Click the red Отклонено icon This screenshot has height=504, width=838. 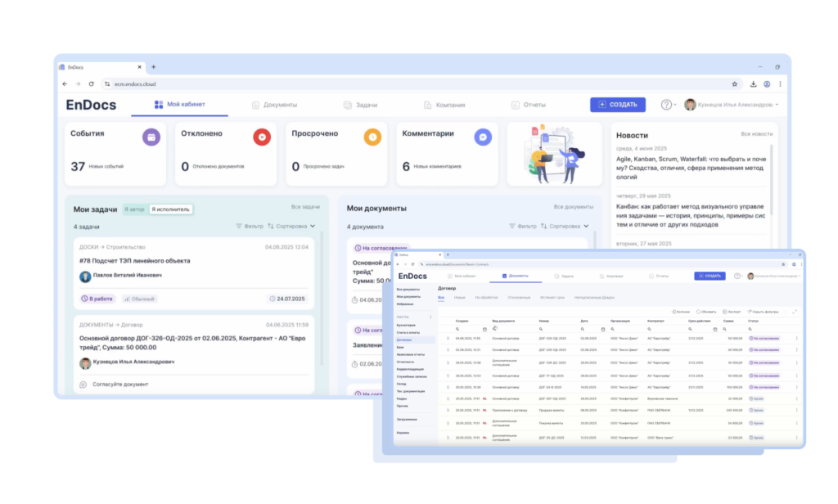pyautogui.click(x=261, y=137)
